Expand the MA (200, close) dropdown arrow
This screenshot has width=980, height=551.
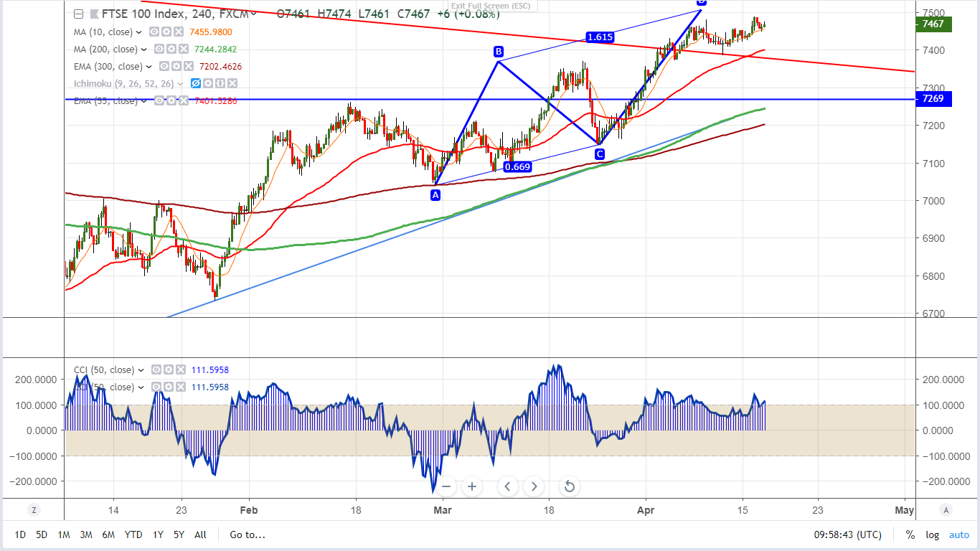(x=144, y=49)
